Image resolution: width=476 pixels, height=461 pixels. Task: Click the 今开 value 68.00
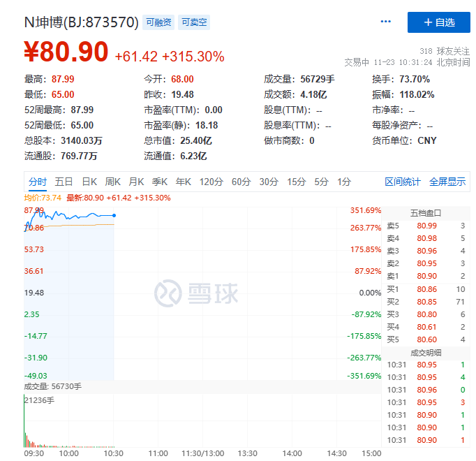[x=182, y=80]
